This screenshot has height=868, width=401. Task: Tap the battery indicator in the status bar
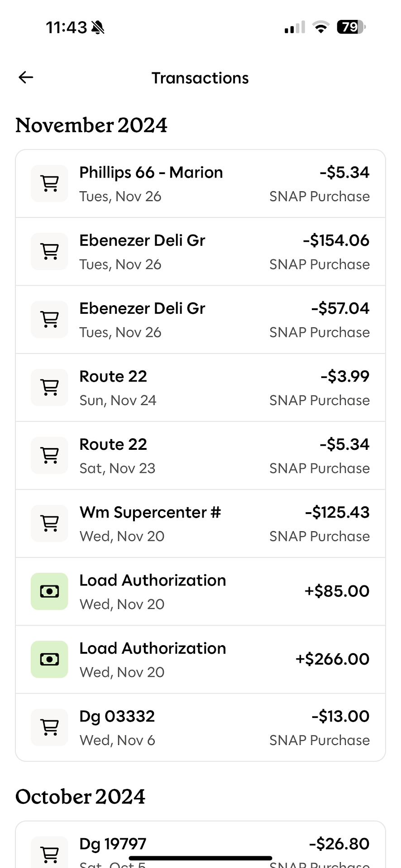coord(351,28)
